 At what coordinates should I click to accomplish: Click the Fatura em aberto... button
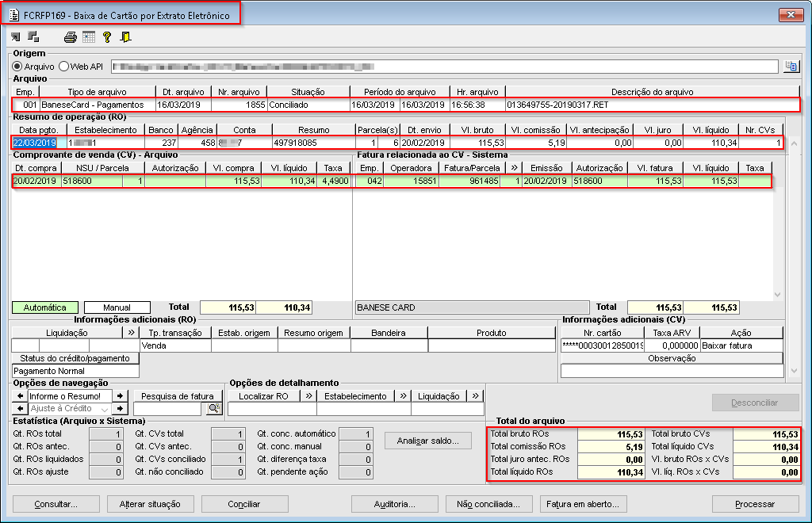point(583,504)
